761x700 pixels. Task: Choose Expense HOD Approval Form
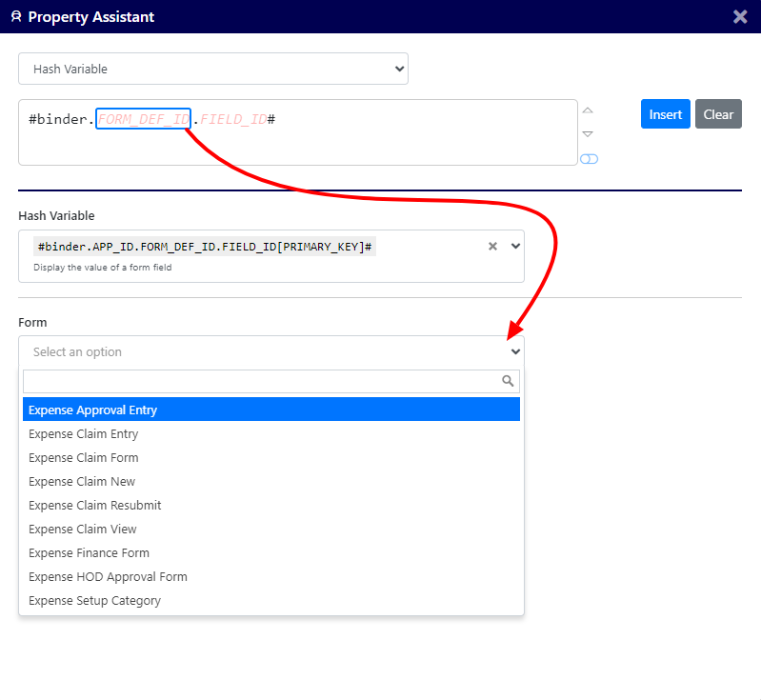[108, 576]
